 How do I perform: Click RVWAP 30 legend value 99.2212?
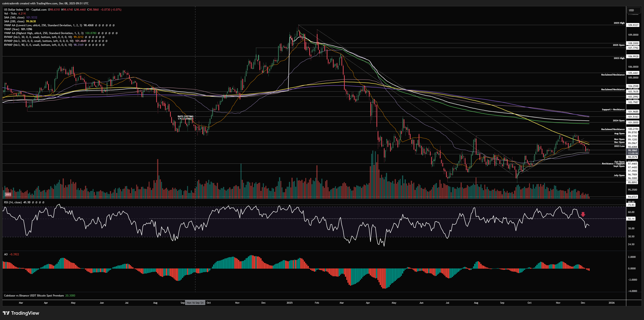point(79,37)
